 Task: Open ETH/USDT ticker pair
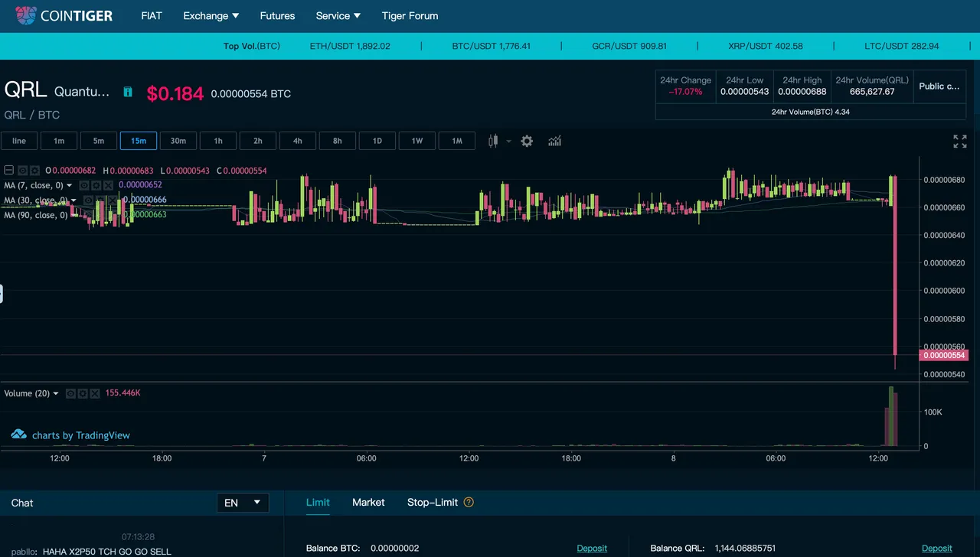[x=350, y=46]
